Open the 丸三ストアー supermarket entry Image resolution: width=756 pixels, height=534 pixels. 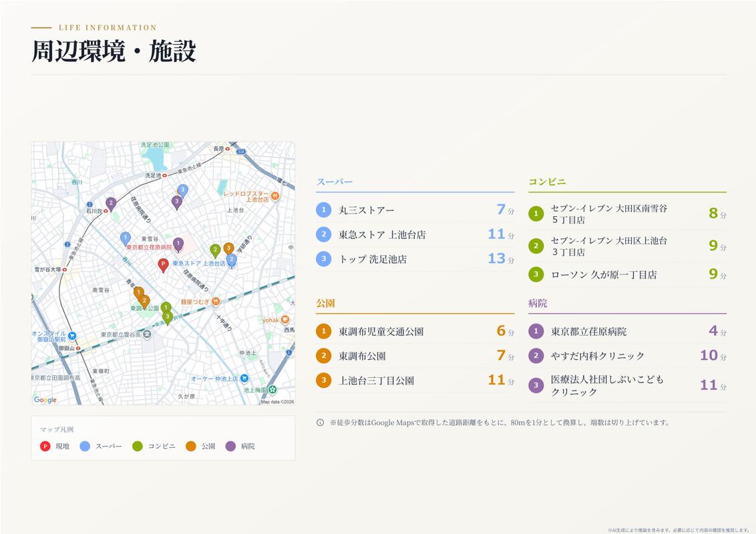(x=415, y=210)
